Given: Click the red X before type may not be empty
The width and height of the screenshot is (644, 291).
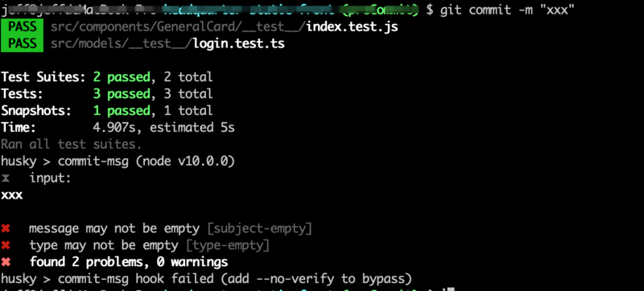Looking at the screenshot, I should click(x=6, y=245).
